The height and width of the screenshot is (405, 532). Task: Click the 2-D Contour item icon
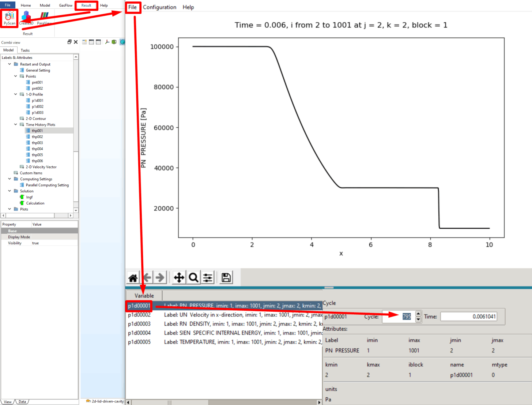click(22, 119)
